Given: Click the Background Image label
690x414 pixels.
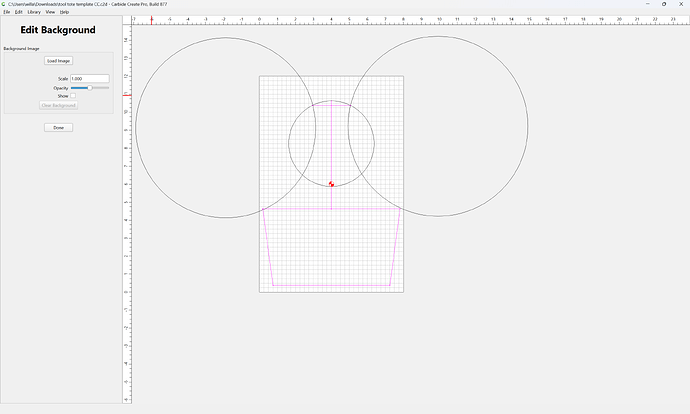Looking at the screenshot, I should click(21, 48).
